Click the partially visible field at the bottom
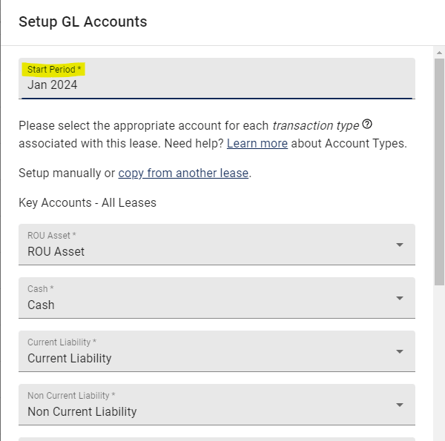Viewport: 445px width, 441px height. pos(217,439)
